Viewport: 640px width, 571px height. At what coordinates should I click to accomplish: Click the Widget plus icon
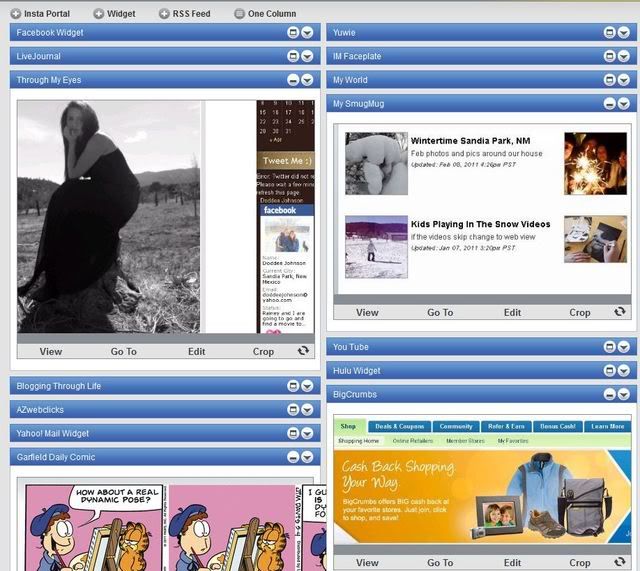(98, 14)
